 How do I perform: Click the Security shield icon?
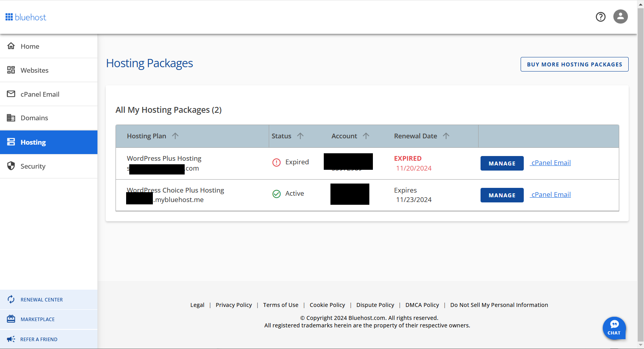coord(11,166)
